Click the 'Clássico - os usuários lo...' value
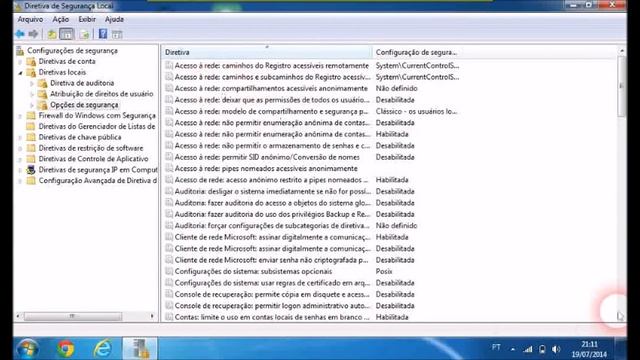The width and height of the screenshot is (640, 360). 416,111
